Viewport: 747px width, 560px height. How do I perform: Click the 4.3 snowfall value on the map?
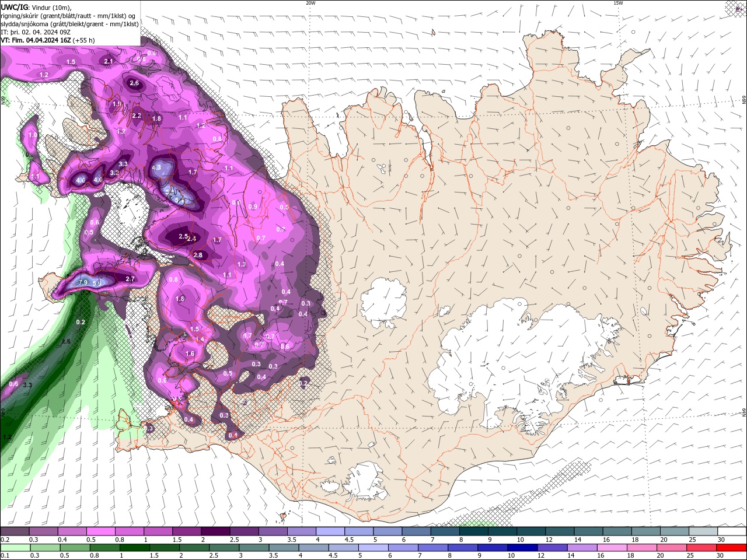click(156, 167)
